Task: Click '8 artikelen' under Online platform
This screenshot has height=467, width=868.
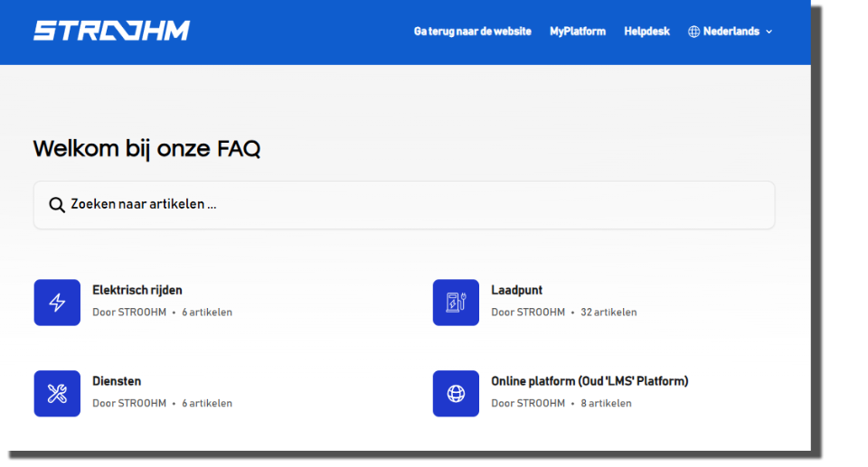Action: (x=606, y=404)
